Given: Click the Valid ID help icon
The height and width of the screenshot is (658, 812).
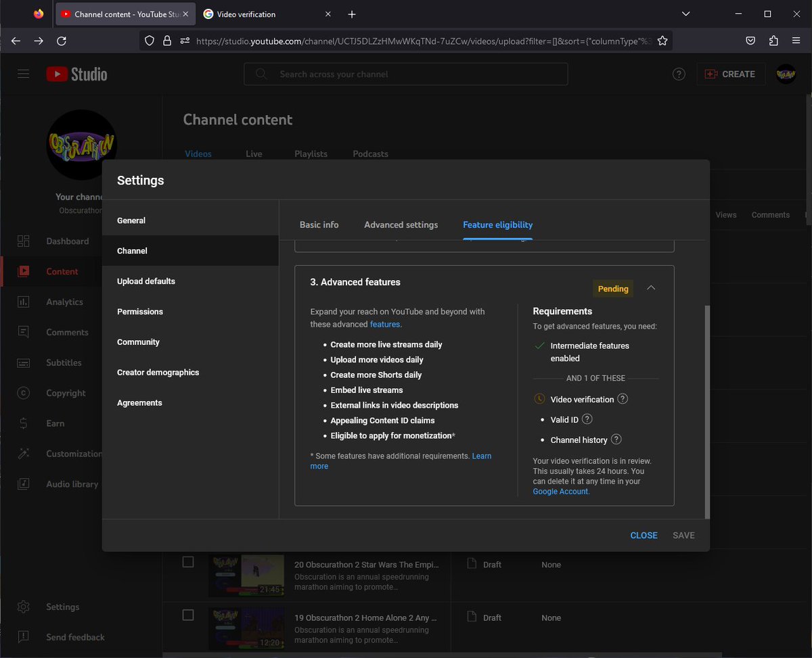Looking at the screenshot, I should tap(587, 419).
